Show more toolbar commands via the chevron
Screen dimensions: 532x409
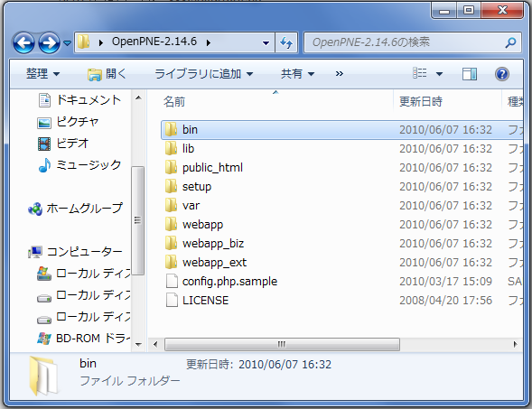pyautogui.click(x=340, y=74)
